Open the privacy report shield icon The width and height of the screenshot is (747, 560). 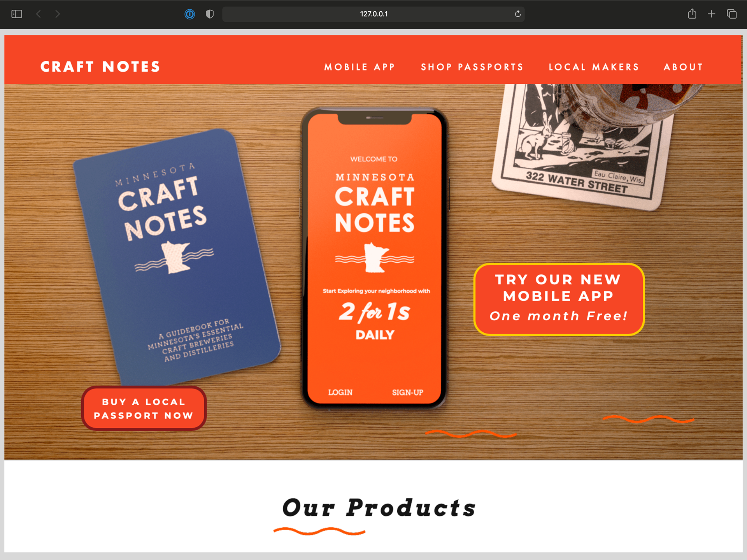click(210, 14)
